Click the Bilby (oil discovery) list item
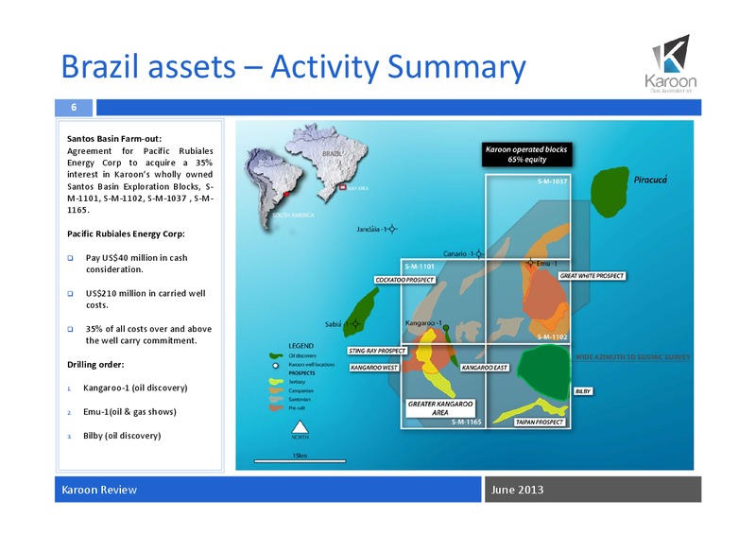The image size is (756, 535). point(122,436)
